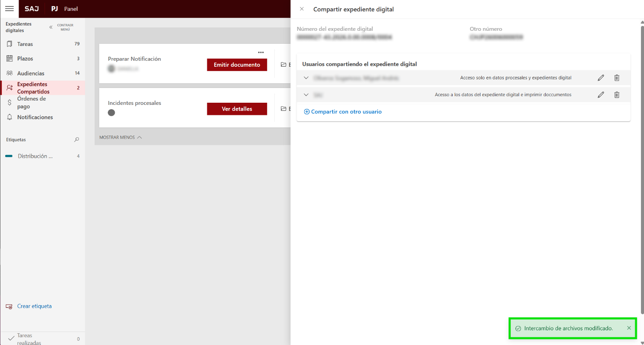The width and height of the screenshot is (644, 345).
Task: Expand the second shared user row
Action: pyautogui.click(x=306, y=95)
